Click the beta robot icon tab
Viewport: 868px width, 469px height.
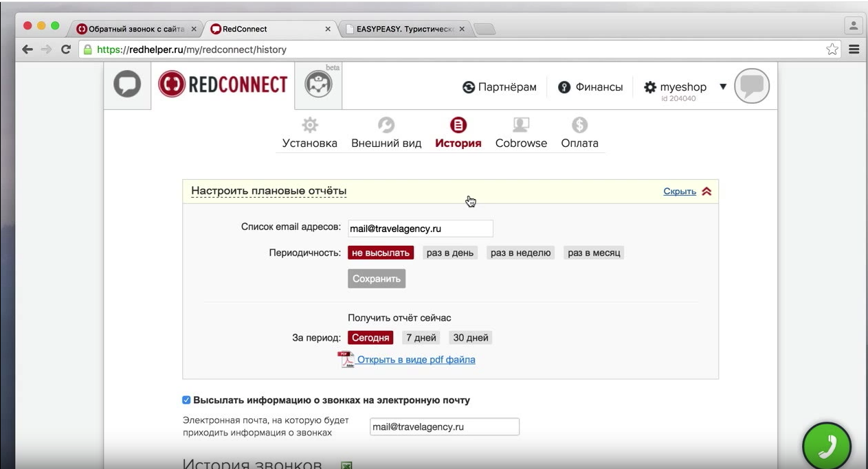coord(318,84)
